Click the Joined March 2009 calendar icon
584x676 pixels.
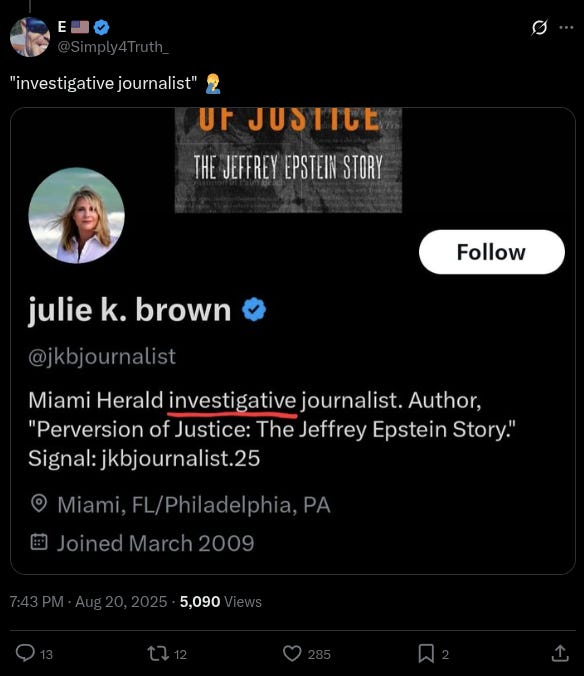coord(39,542)
